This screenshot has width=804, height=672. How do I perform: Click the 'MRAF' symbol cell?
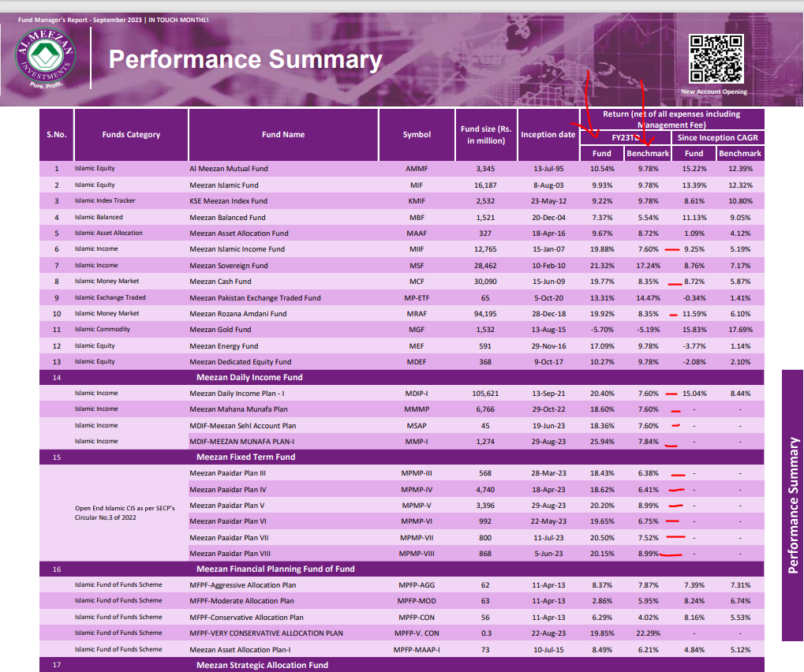point(417,314)
